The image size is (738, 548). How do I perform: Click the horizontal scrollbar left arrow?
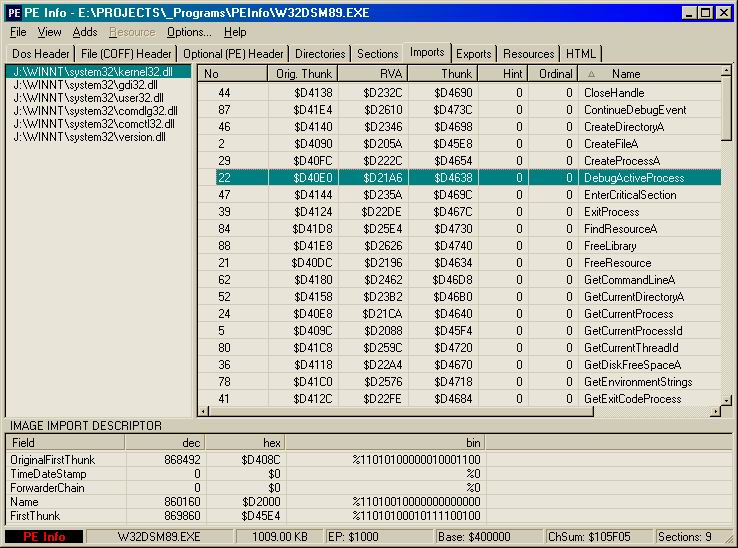click(x=204, y=410)
